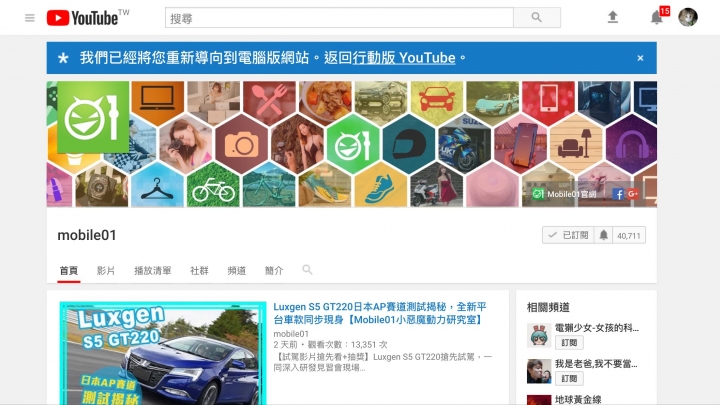Switch to the 頻道 channels tab
Screen dimensions: 720x405
point(236,270)
